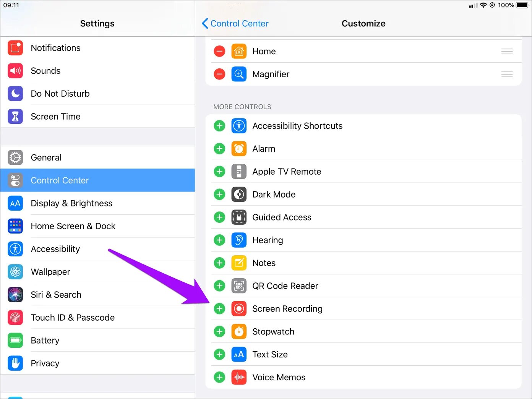The image size is (532, 399).
Task: Tap the Screen Recording control icon
Action: [x=239, y=308]
